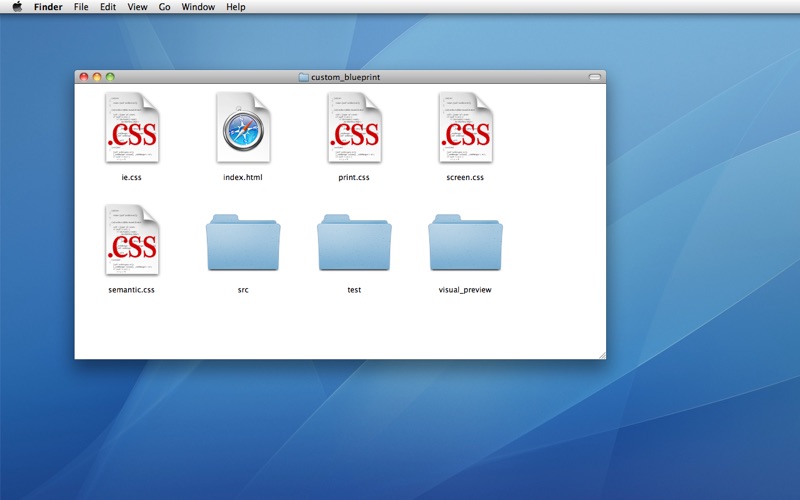The image size is (800, 500).
Task: Click the visual_preview folder name label
Action: (x=465, y=290)
